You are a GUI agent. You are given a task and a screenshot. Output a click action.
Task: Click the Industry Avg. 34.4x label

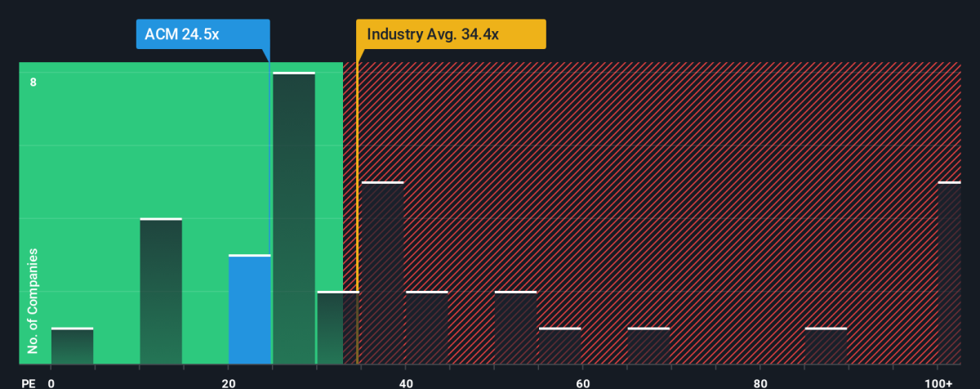[451, 34]
